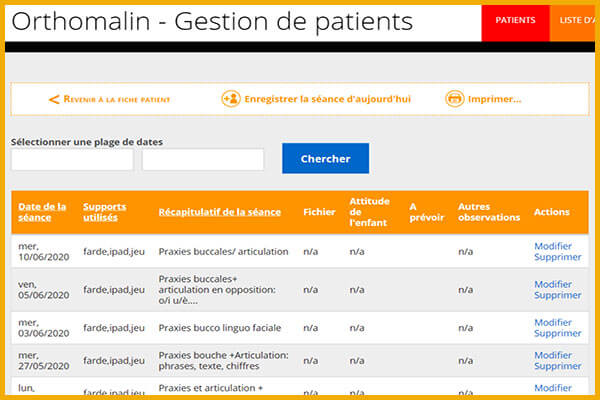Focus the end date field of the range

203,159
